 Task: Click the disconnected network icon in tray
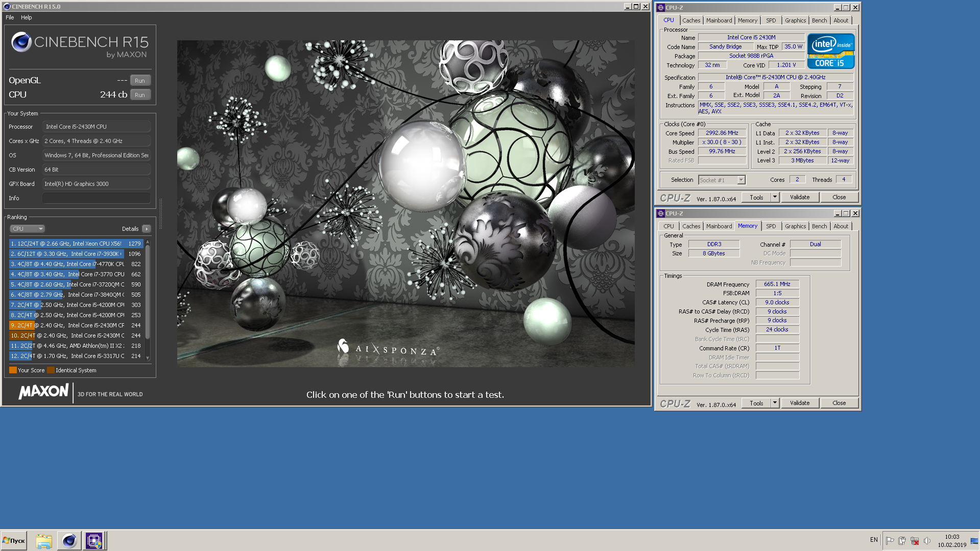click(x=915, y=540)
